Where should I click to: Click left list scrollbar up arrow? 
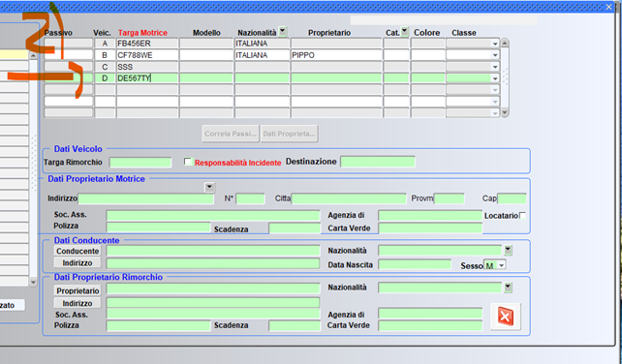click(x=33, y=55)
